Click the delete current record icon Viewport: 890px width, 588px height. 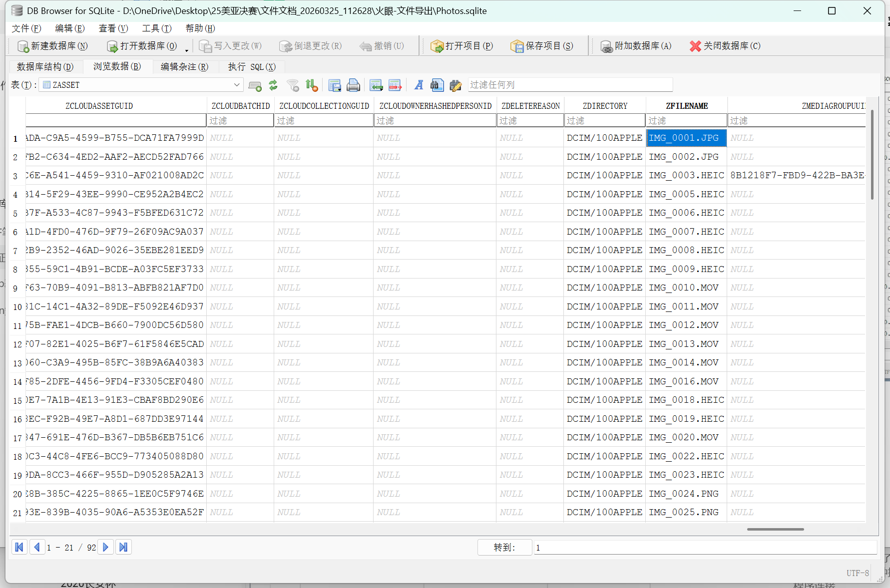point(395,85)
